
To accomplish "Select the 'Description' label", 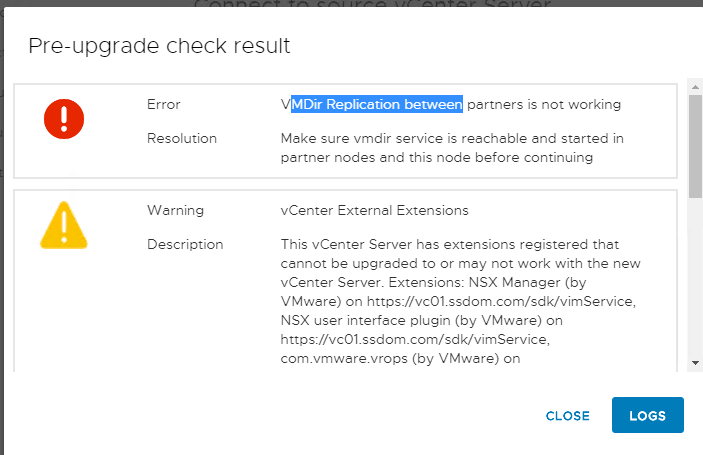I will [x=185, y=244].
